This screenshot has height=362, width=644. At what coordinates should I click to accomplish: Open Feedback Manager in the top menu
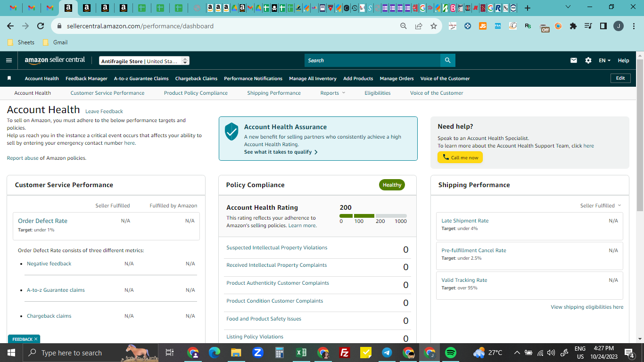pos(87,78)
